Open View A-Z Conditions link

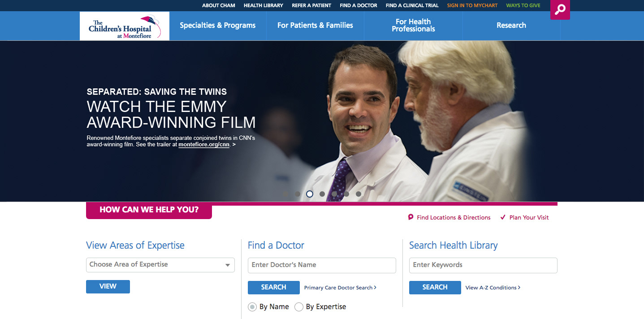(x=493, y=288)
